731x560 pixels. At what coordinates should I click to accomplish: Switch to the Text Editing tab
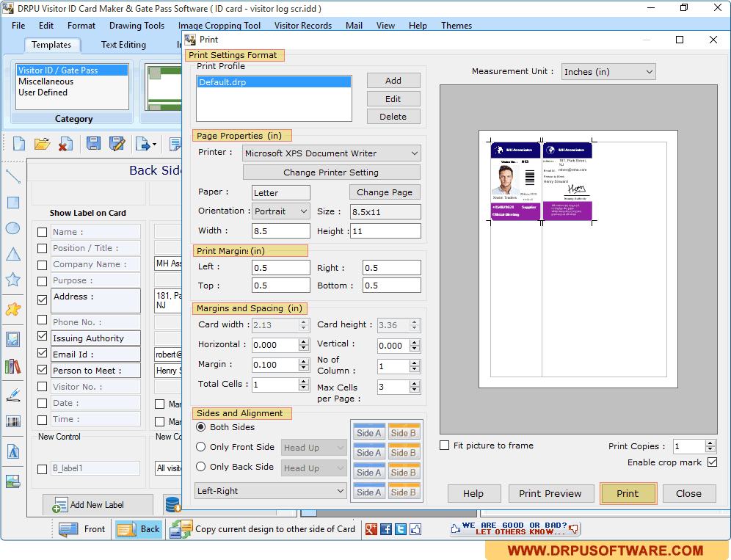click(123, 44)
